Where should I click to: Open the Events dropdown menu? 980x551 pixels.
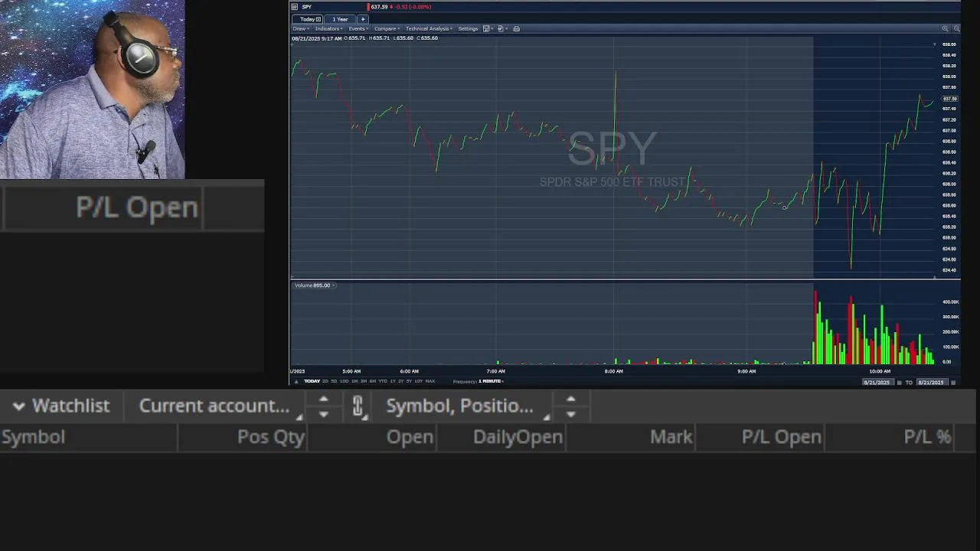pos(358,28)
